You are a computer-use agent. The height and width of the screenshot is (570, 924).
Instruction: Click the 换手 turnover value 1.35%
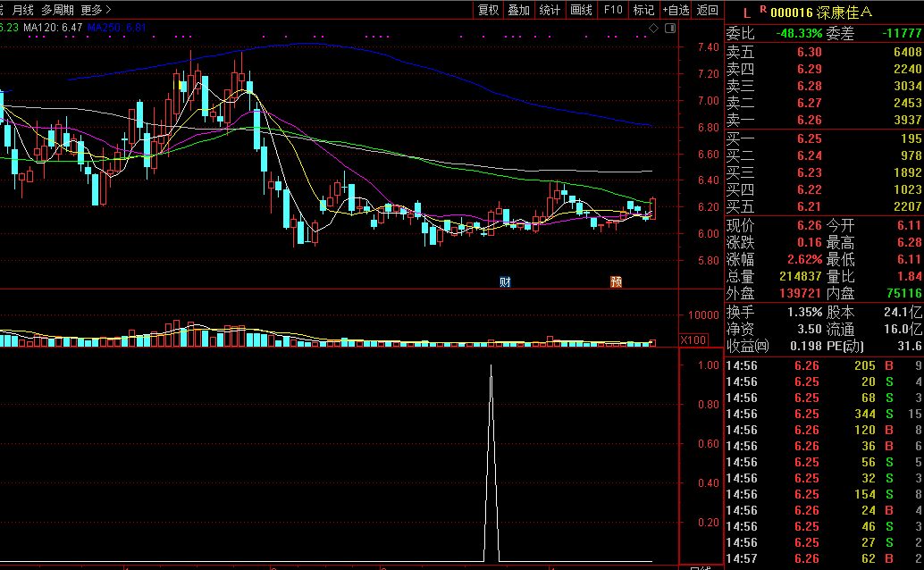click(804, 313)
